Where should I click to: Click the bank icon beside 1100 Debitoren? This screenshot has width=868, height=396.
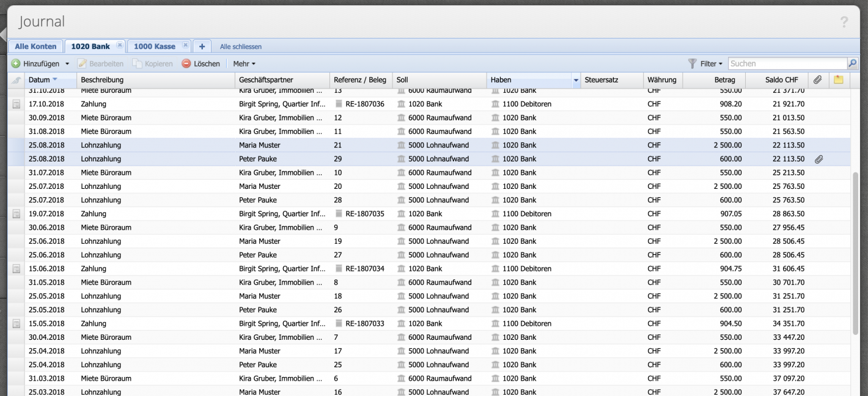pyautogui.click(x=494, y=103)
